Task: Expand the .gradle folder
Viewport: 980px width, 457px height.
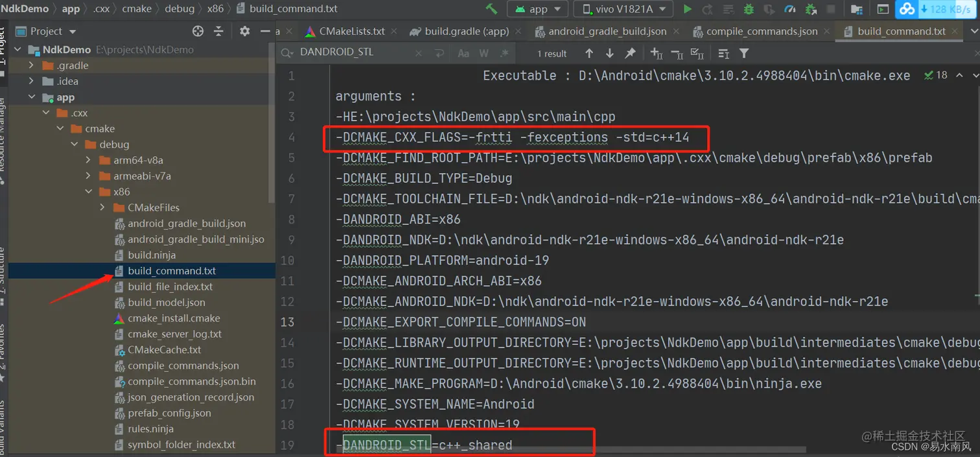Action: tap(31, 65)
